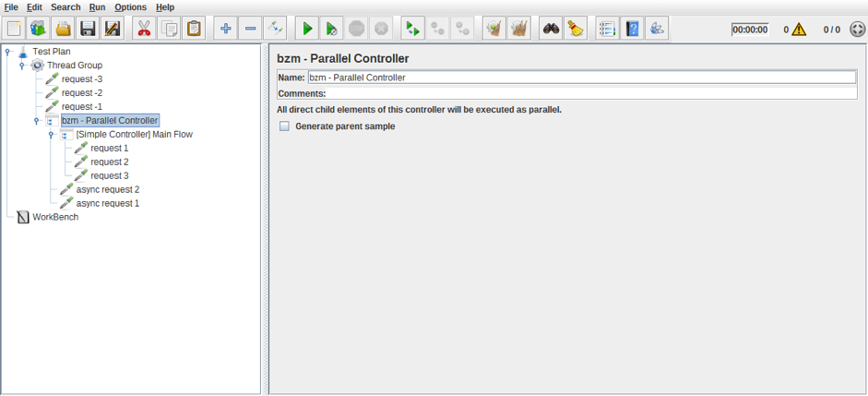Paste from clipboard with toolbar icon
The width and height of the screenshot is (868, 396).
(x=193, y=29)
